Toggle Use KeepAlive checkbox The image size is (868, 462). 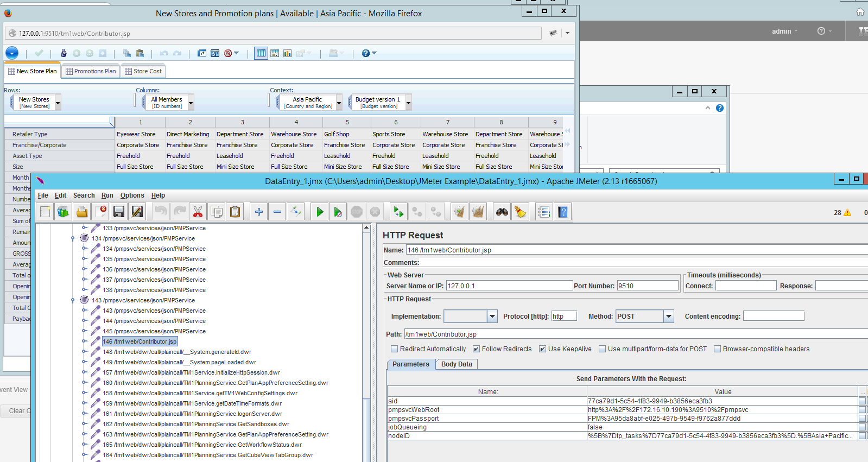543,349
